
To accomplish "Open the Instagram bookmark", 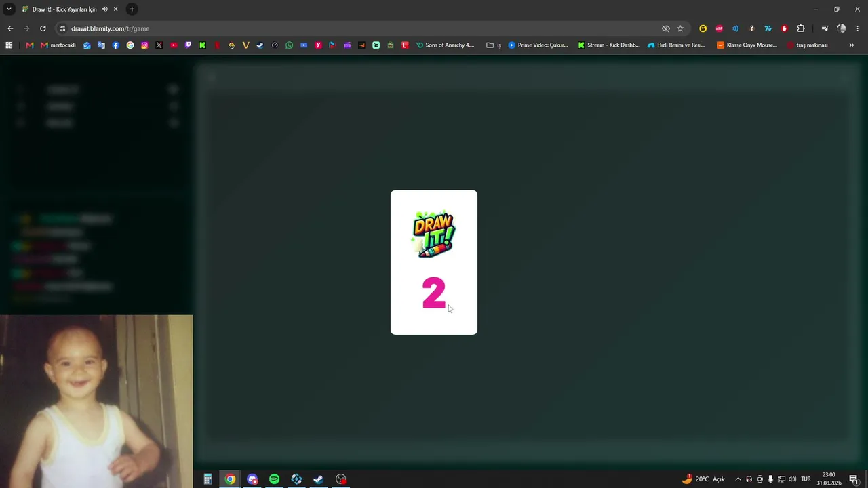I will coord(144,45).
